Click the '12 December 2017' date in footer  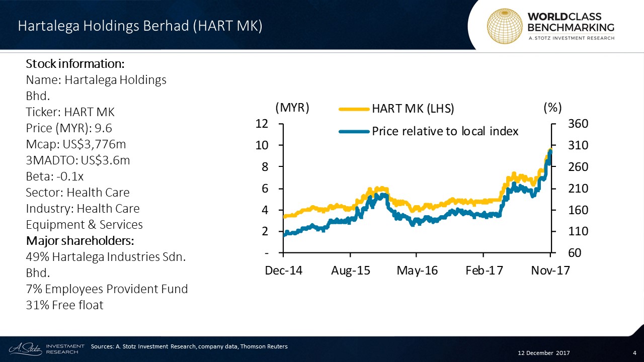click(x=543, y=353)
